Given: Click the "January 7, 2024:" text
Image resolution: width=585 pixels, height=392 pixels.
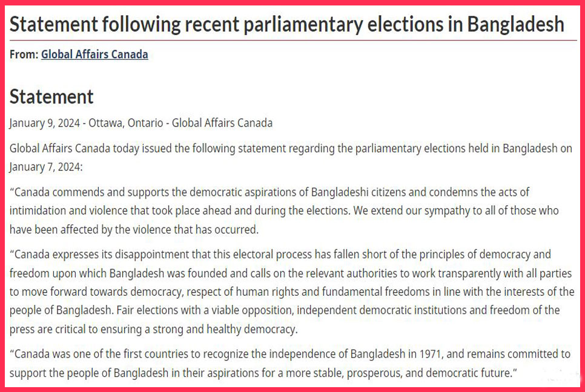Looking at the screenshot, I should 46,167.
